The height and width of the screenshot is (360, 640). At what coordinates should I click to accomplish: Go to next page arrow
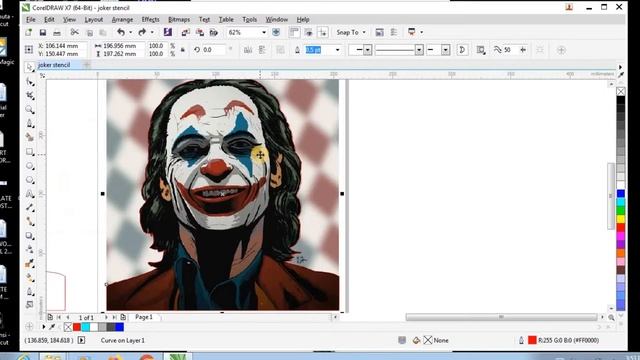click(x=106, y=317)
